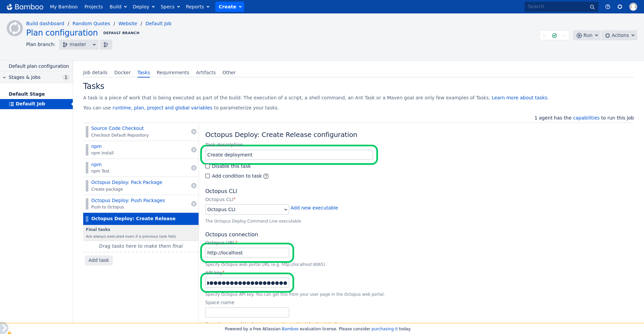Focus the Space name input field
This screenshot has width=644, height=334.
click(x=247, y=313)
